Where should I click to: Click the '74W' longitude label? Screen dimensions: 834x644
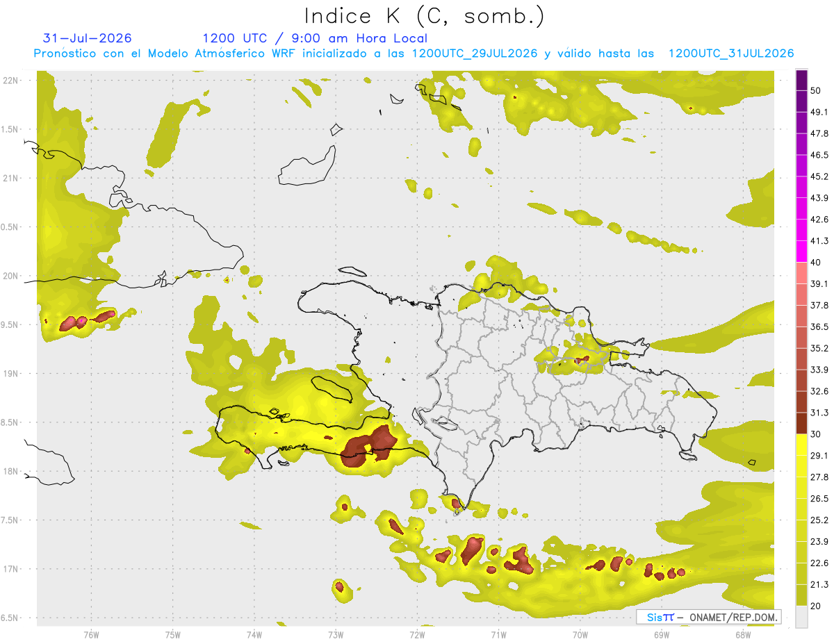coord(254,634)
